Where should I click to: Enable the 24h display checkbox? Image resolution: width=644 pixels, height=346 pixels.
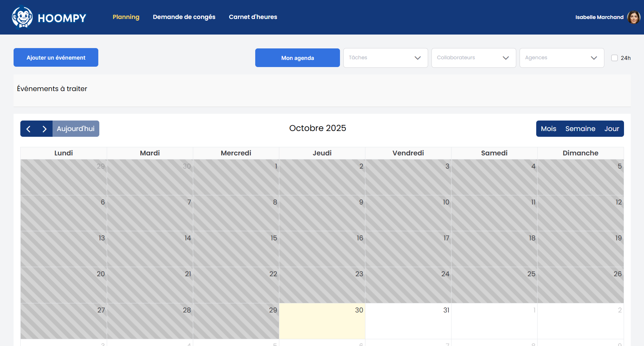point(614,58)
